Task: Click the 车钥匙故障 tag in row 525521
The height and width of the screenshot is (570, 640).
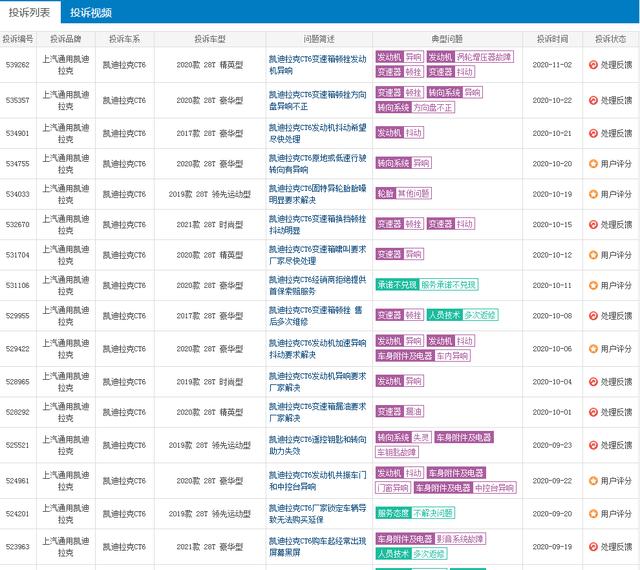Action: pyautogui.click(x=397, y=452)
